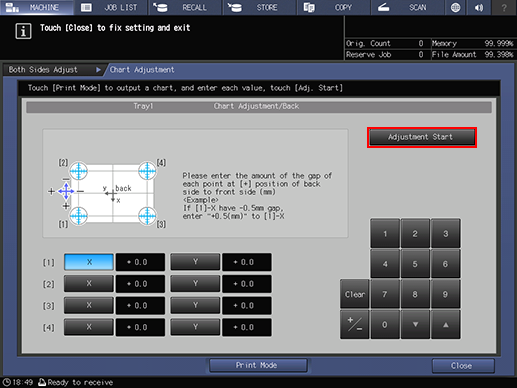Click the [4] X value field
Image resolution: width=517 pixels, height=388 pixels.
pyautogui.click(x=140, y=327)
